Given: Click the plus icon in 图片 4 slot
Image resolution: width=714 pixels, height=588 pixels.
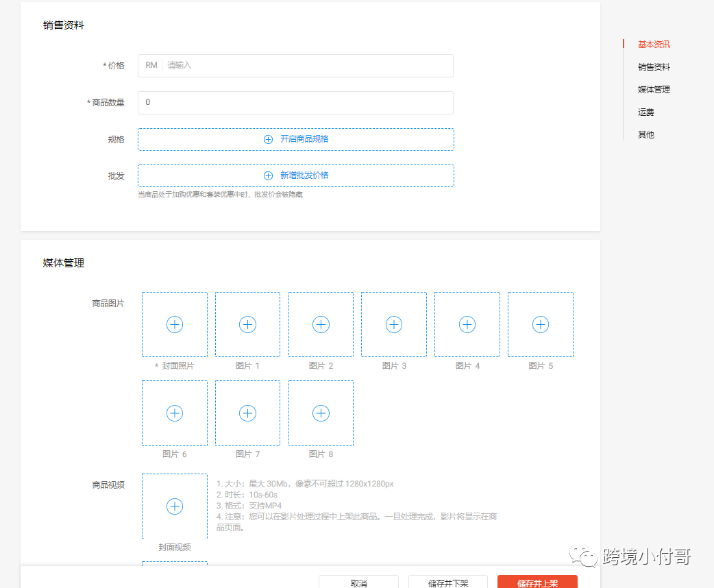Looking at the screenshot, I should pos(467,325).
